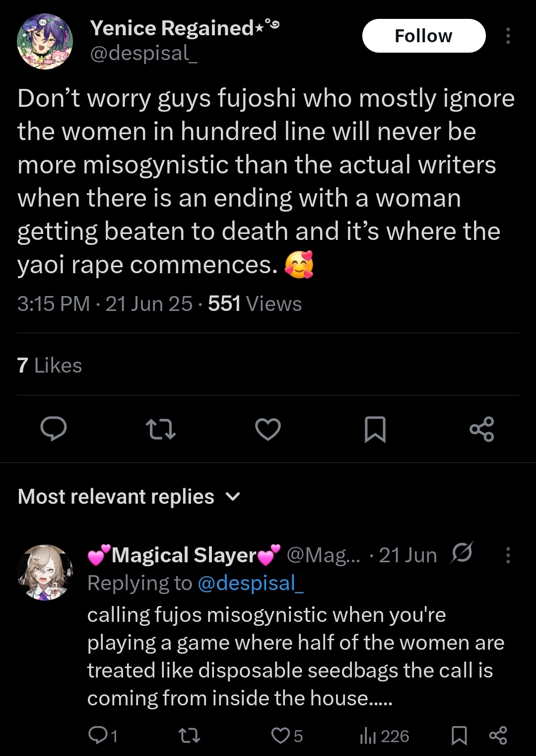Viewport: 536px width, 756px height.
Task: Click the slashed-circle icon beside 21 Jun
Action: pos(462,552)
